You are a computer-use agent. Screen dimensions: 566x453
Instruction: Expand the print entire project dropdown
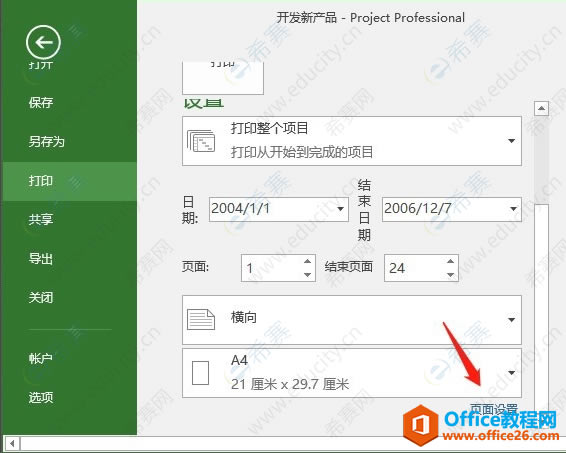tap(511, 141)
